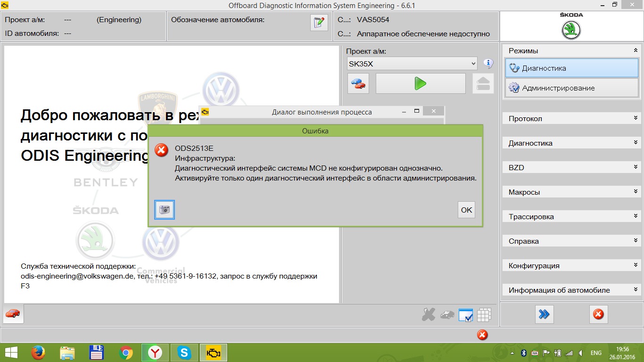Click the odis-engineering@volkswagen.de support email text

77,276
